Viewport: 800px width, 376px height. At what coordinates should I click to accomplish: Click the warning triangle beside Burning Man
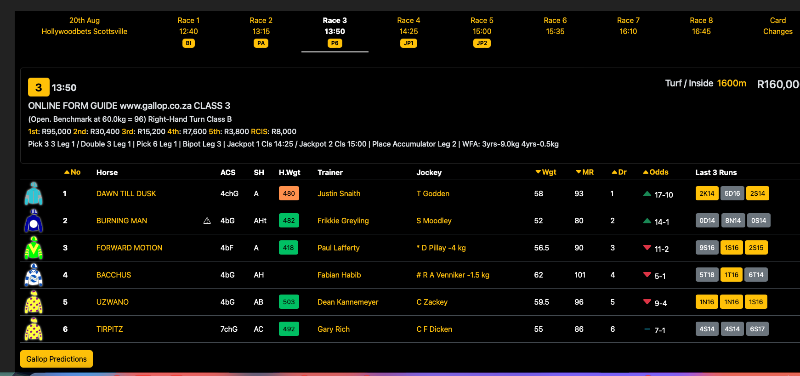pos(207,221)
